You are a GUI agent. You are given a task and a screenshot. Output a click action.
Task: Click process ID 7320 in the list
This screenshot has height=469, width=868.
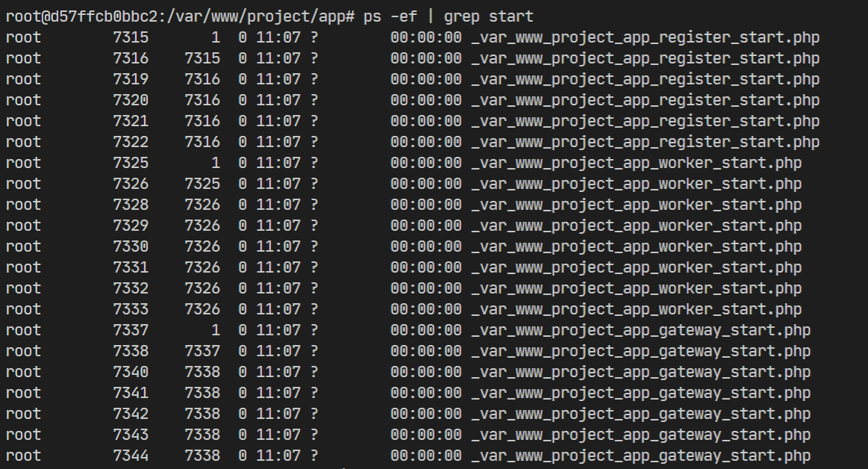tap(131, 100)
